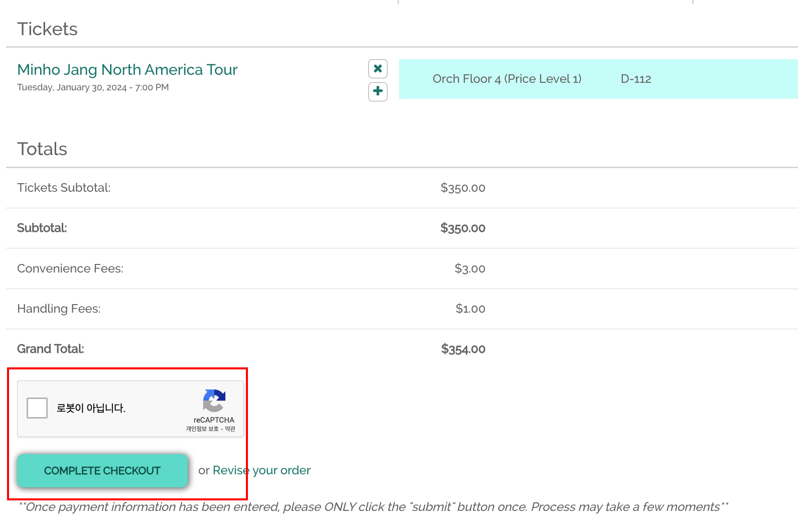Viewport: 798px width, 532px height.
Task: Click the Tickets section heading
Action: coord(47,29)
